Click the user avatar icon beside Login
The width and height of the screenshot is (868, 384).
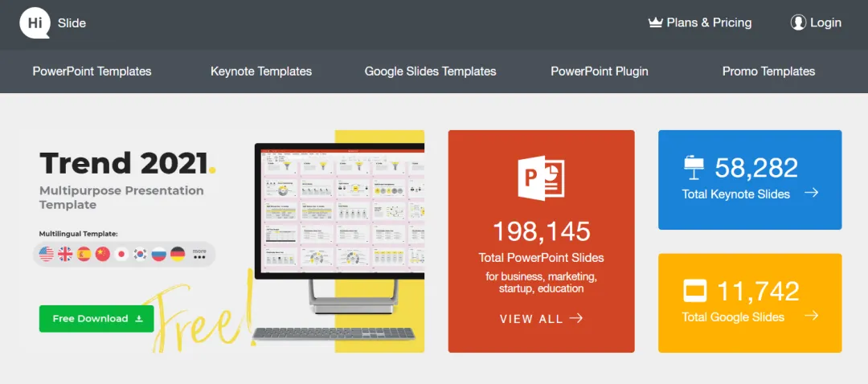(798, 22)
